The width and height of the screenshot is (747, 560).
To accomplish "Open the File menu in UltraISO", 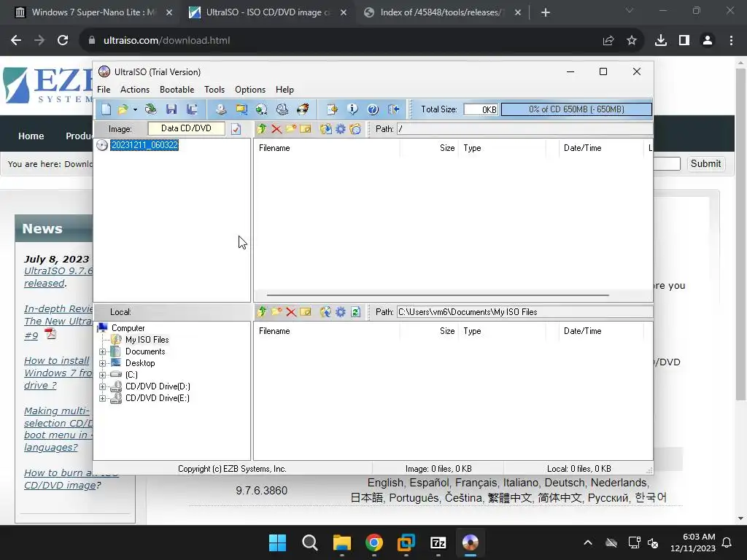I will (104, 90).
